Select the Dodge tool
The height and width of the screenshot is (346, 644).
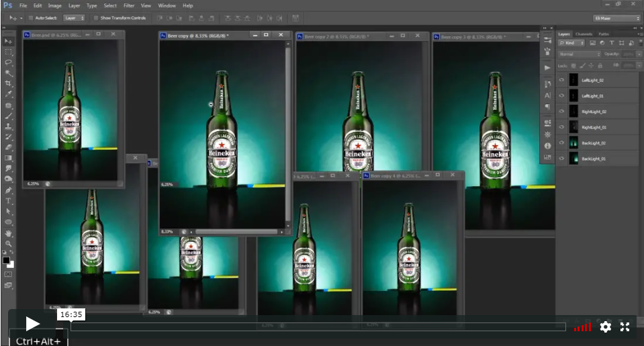8,179
